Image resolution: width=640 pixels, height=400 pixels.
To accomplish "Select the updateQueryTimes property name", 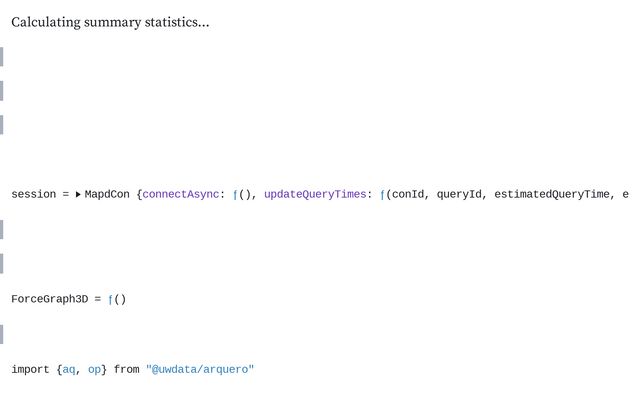I will tap(315, 194).
